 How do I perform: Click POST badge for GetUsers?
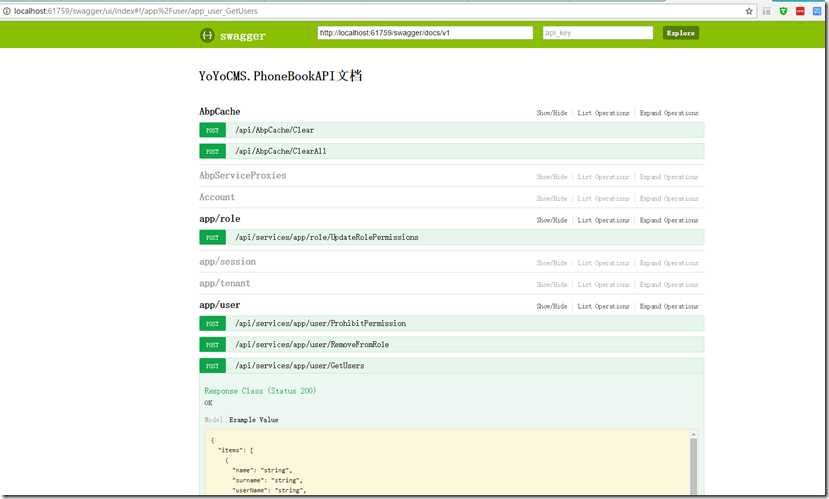[213, 366]
